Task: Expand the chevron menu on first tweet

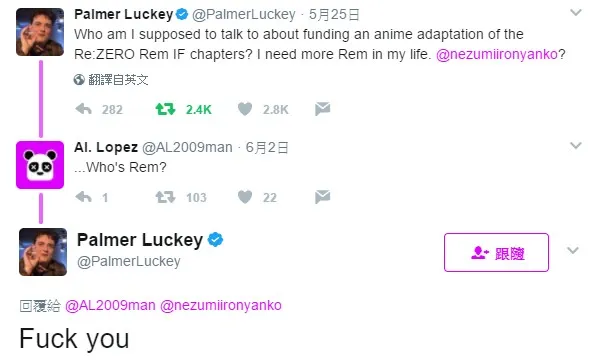Action: (x=576, y=13)
